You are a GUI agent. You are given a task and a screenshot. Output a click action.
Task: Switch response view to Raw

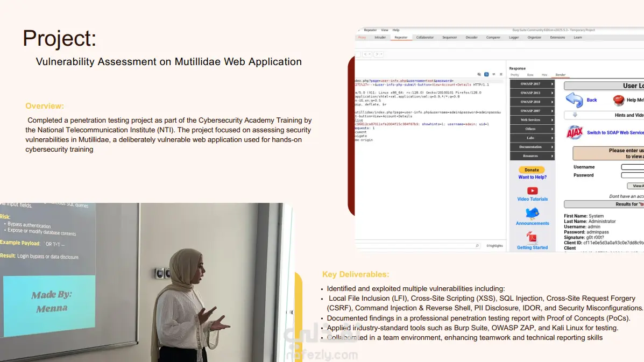pyautogui.click(x=530, y=75)
